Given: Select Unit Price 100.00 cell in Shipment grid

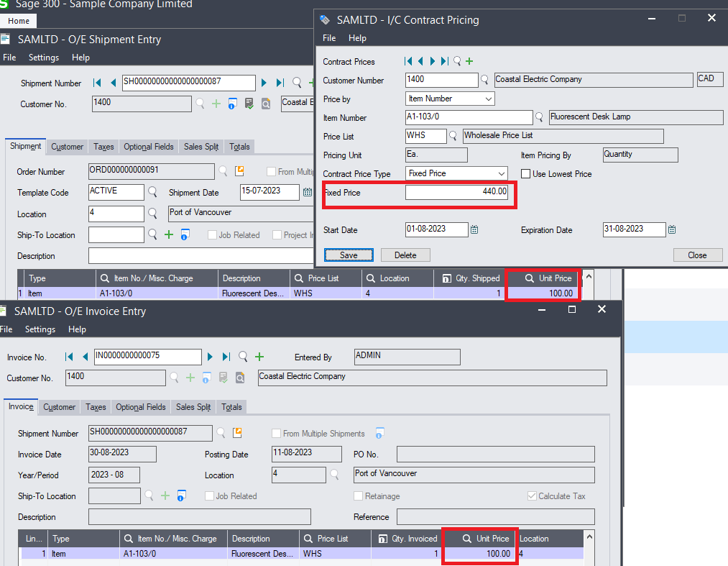Looking at the screenshot, I should pyautogui.click(x=543, y=293).
